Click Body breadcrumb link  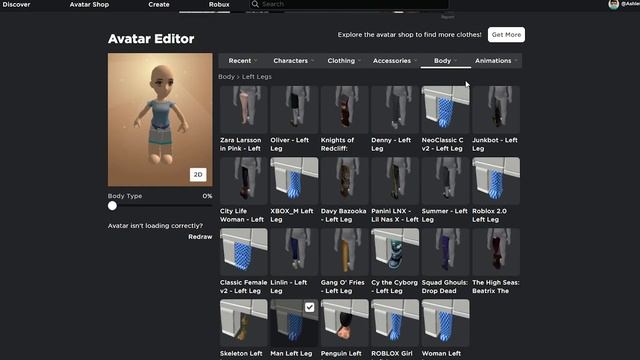(226, 77)
